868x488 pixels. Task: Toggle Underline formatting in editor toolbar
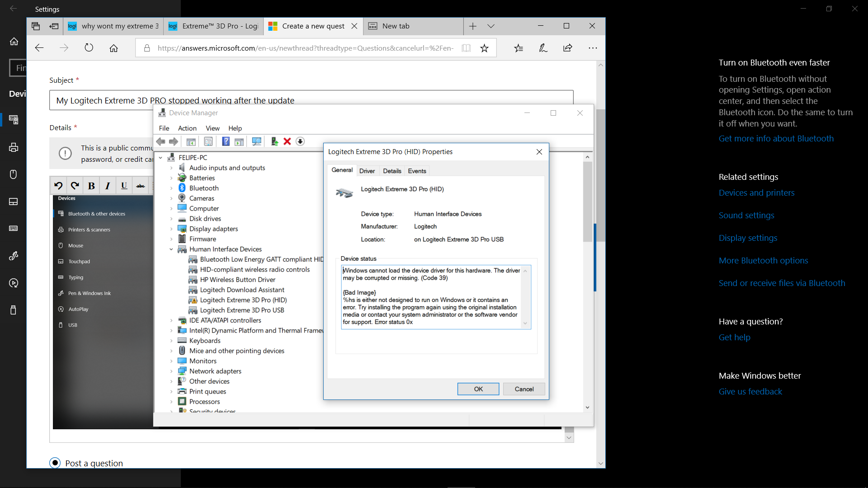(124, 186)
